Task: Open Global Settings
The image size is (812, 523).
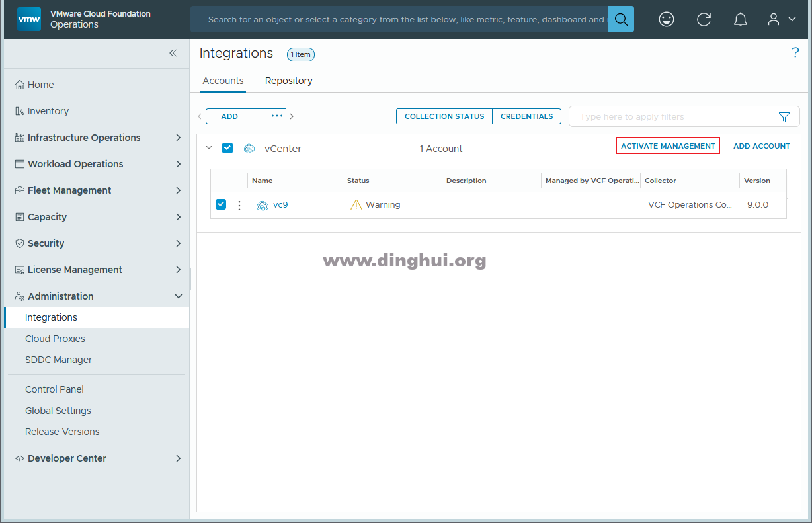Action: [x=58, y=411]
